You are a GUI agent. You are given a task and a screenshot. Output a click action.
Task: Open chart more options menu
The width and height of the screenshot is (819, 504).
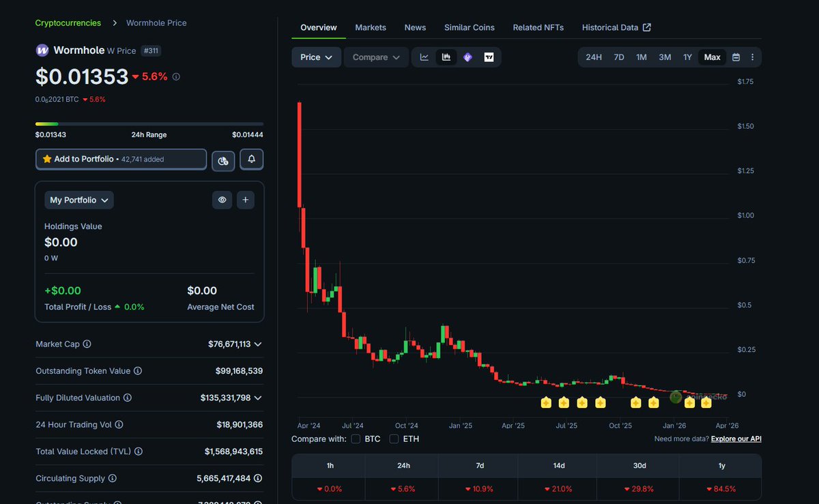(x=752, y=57)
